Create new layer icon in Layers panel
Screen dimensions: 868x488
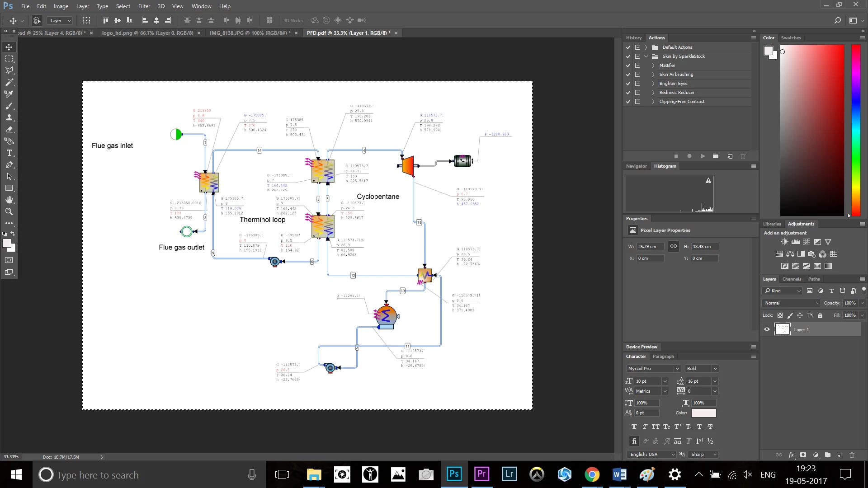pos(840,455)
